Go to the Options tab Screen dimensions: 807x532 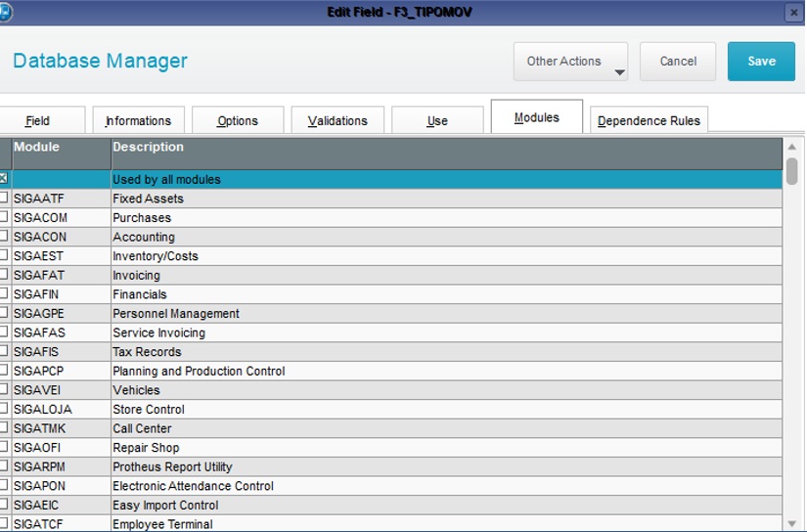tap(238, 121)
